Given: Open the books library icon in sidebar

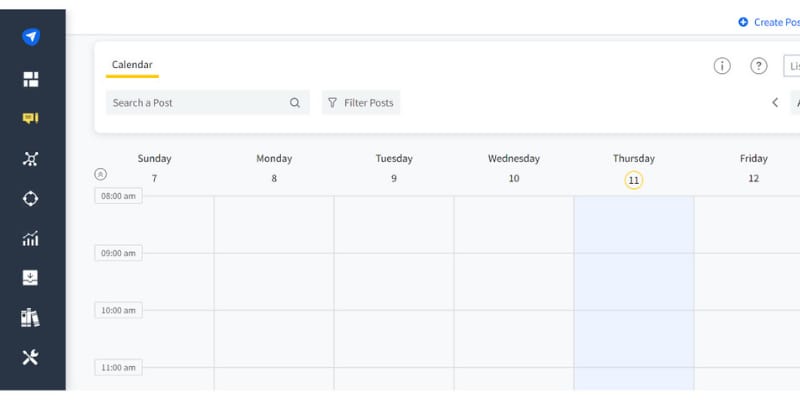Looking at the screenshot, I should 31,318.
